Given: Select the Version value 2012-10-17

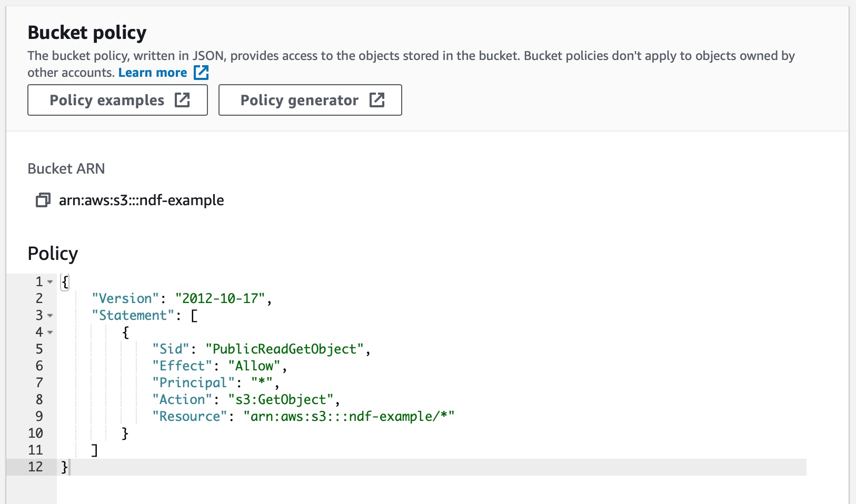Looking at the screenshot, I should click(x=221, y=298).
